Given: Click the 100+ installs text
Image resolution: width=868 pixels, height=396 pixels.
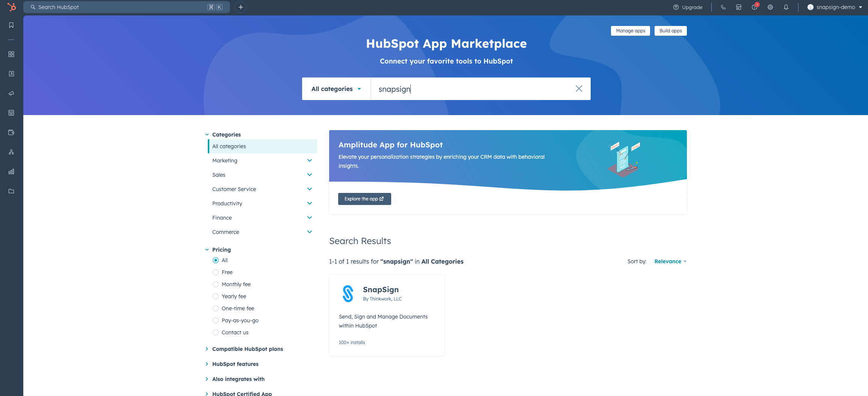Looking at the screenshot, I should [x=352, y=343].
